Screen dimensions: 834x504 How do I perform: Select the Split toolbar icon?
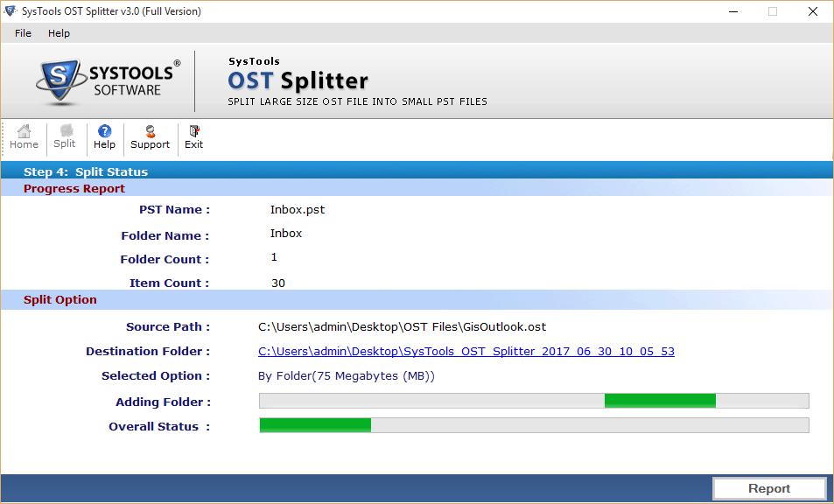click(x=65, y=137)
